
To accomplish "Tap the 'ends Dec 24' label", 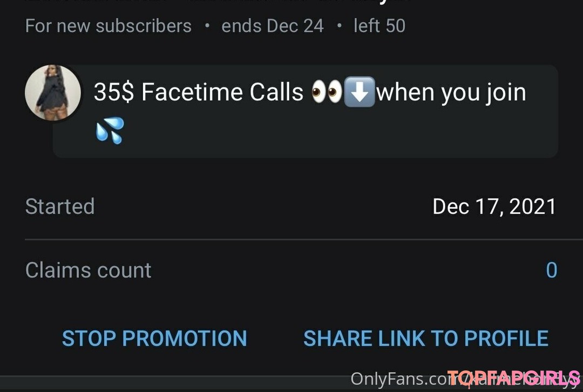I will (273, 26).
